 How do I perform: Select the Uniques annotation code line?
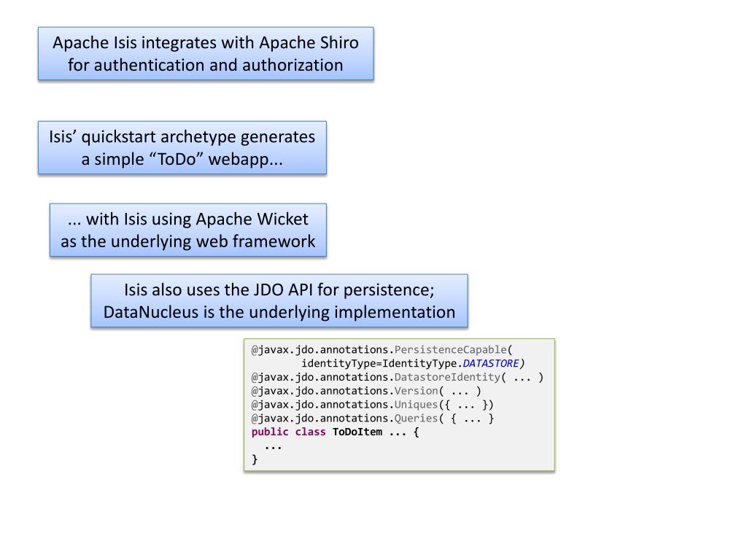tap(373, 405)
